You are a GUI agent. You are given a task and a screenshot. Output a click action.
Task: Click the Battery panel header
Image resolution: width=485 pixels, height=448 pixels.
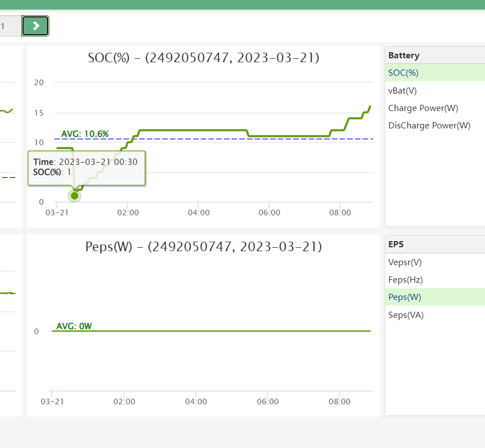(x=435, y=56)
